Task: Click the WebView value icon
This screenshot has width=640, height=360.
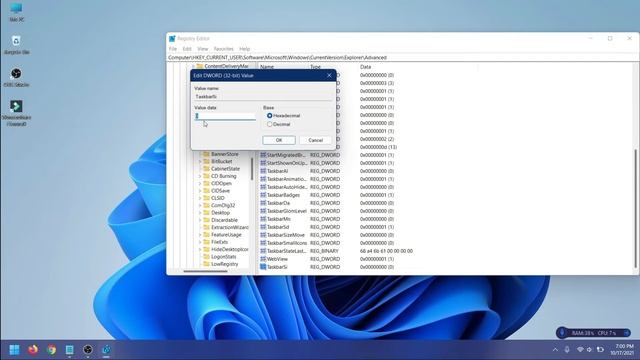Action: 263,259
